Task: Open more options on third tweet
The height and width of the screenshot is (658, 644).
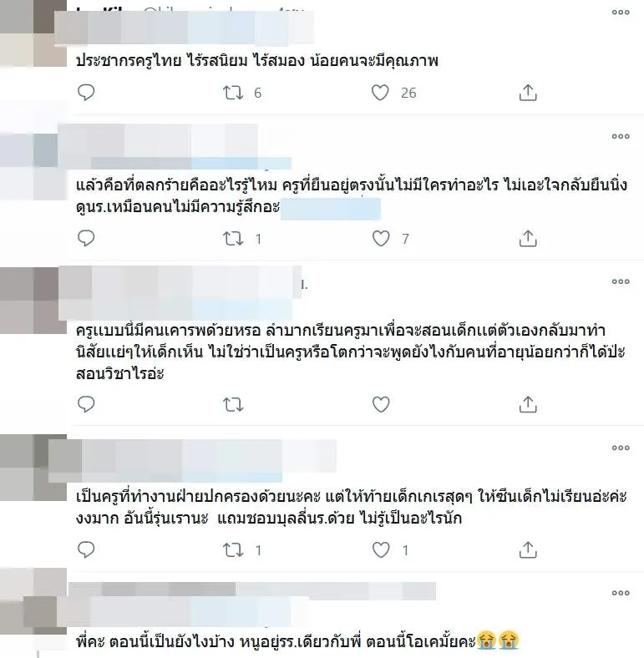Action: point(621,281)
